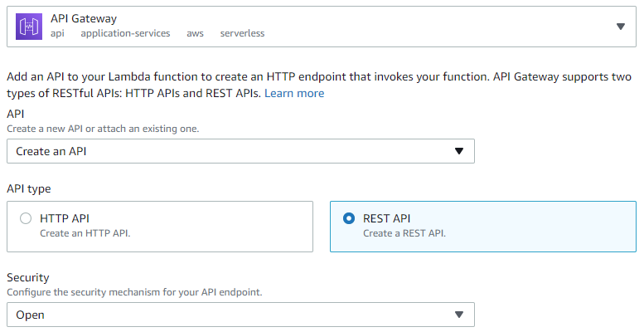This screenshot has height=332, width=644.
Task: Click the Security section heading
Action: [x=28, y=278]
